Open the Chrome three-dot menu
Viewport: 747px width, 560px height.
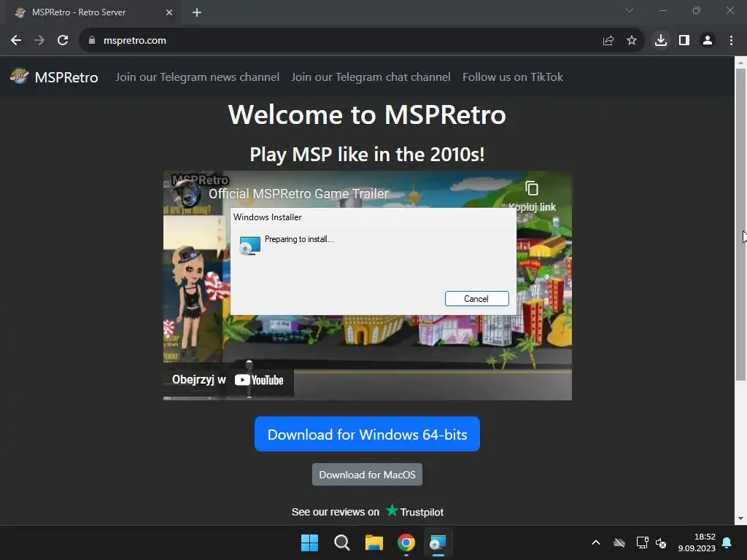pos(731,41)
